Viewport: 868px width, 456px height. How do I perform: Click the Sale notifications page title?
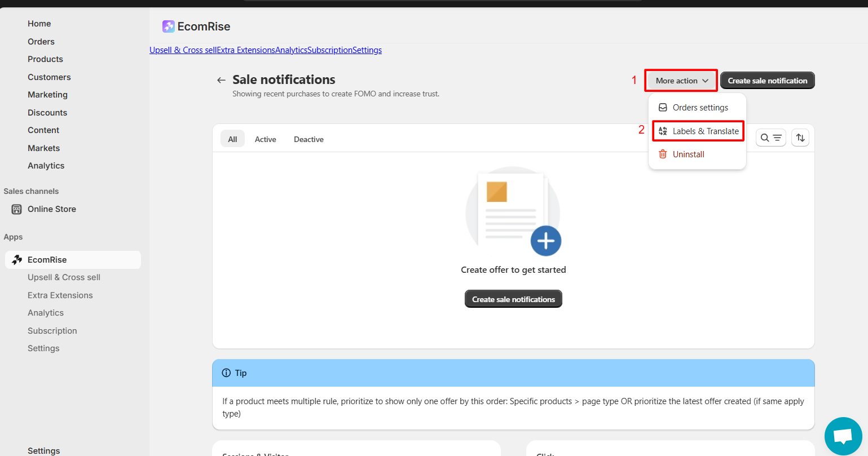[284, 79]
